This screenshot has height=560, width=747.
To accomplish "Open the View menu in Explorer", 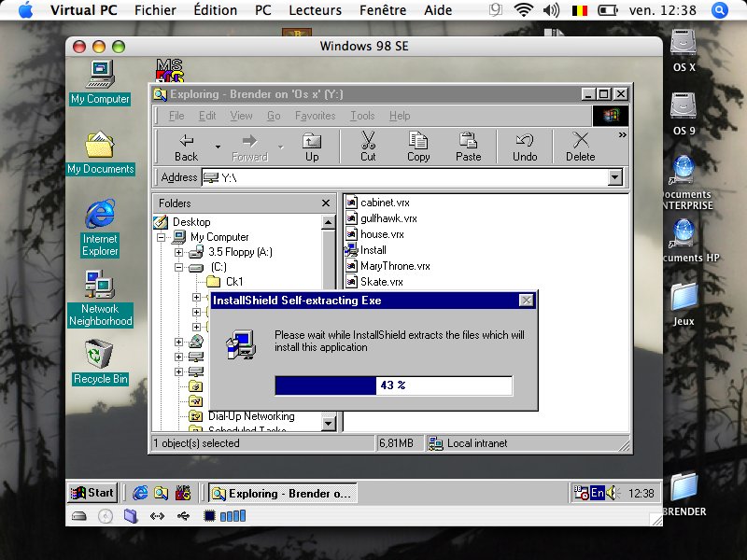I will coord(241,116).
